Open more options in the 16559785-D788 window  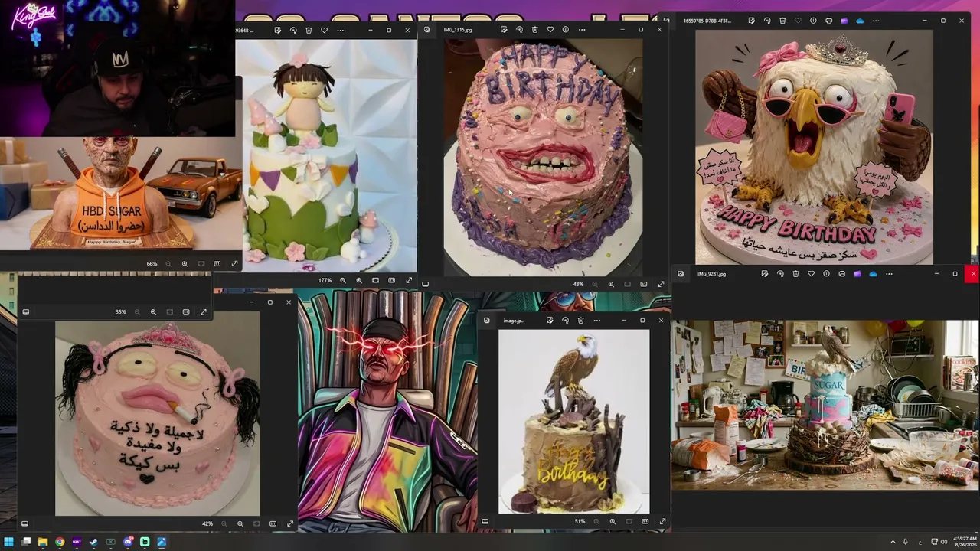876,21
